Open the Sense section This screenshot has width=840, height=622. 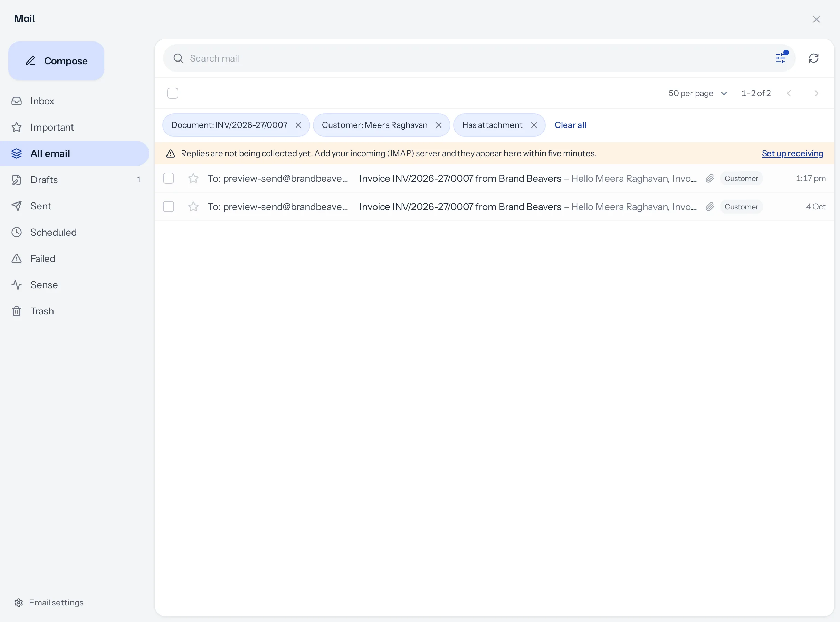click(75, 285)
